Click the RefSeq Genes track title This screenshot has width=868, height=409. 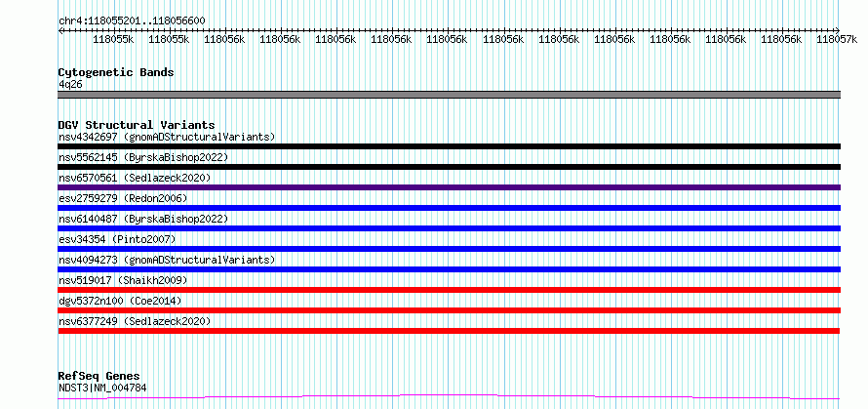99,376
